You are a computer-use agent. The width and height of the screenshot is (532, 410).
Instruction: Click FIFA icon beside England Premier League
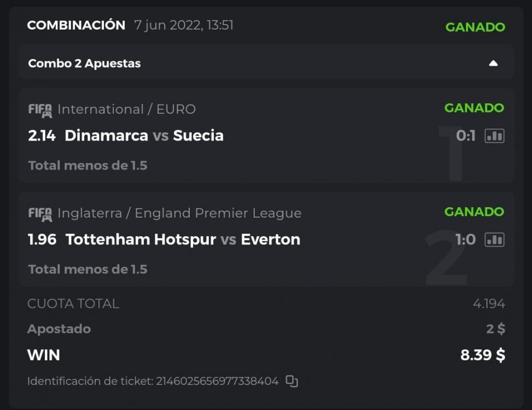[x=40, y=214]
